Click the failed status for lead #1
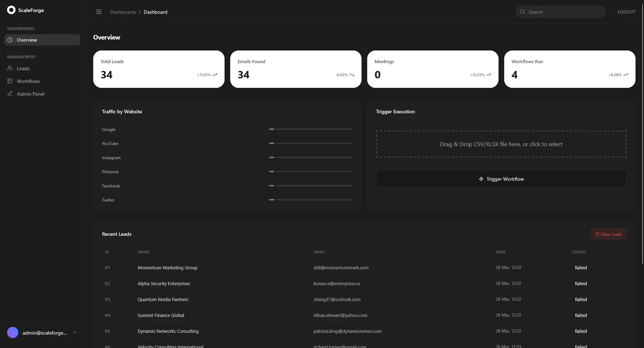The height and width of the screenshot is (348, 644). (x=581, y=268)
